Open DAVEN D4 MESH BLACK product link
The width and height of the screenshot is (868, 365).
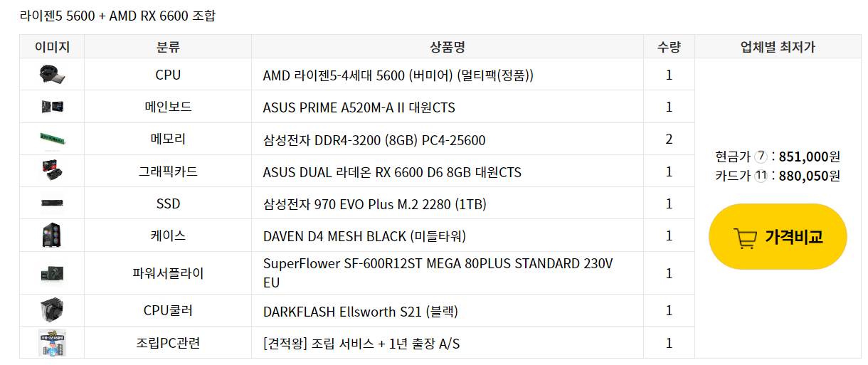click(x=364, y=236)
